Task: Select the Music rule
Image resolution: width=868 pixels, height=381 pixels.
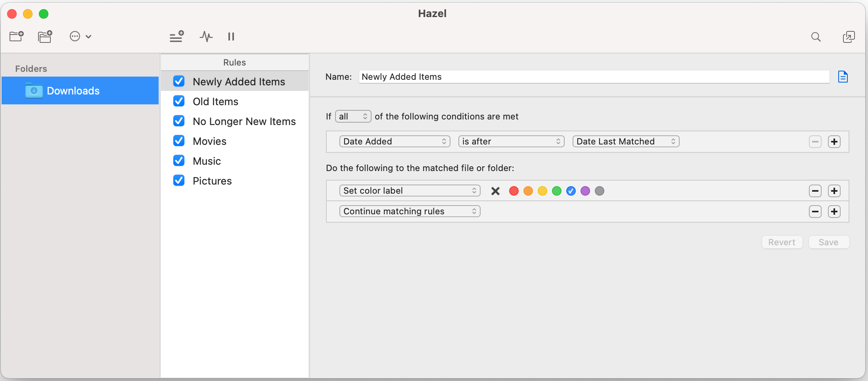Action: 235,161
